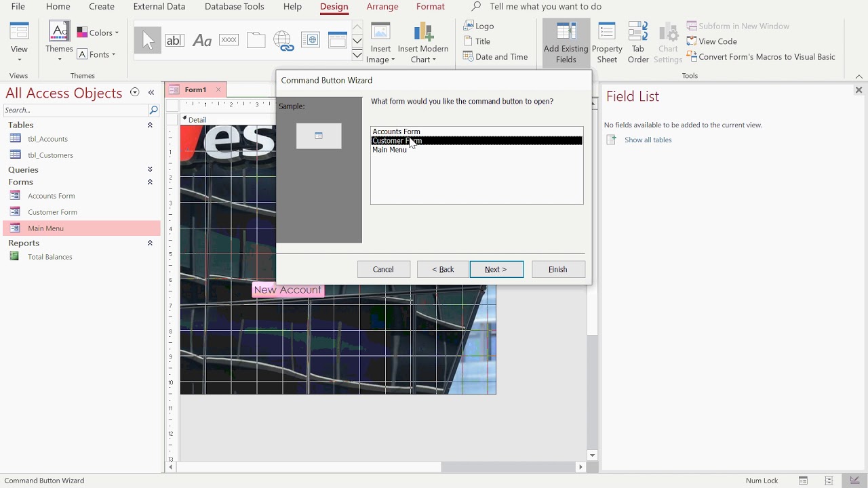Collapse the Tables group
Viewport: 868px width, 488px height.
tap(150, 125)
